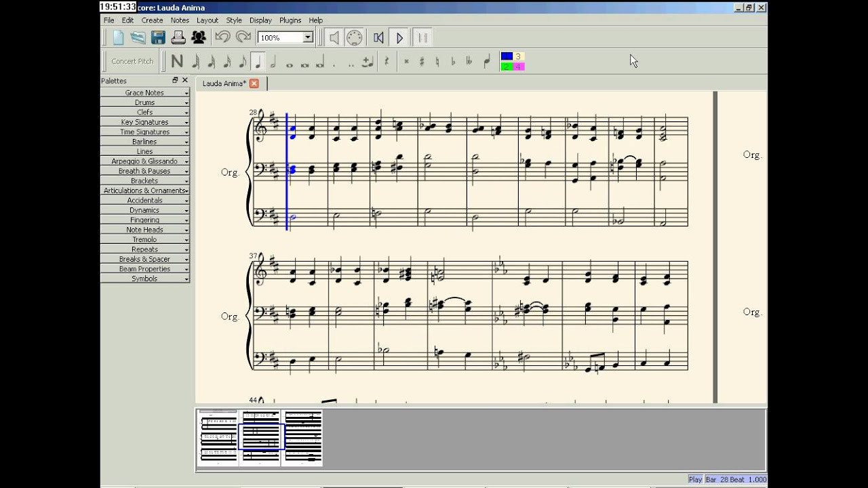Expand the Drums palette
The height and width of the screenshot is (488, 868).
(144, 102)
